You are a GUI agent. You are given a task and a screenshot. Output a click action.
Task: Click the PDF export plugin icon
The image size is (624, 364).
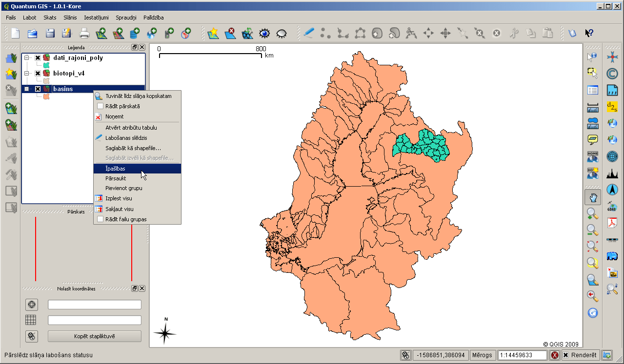point(612,223)
